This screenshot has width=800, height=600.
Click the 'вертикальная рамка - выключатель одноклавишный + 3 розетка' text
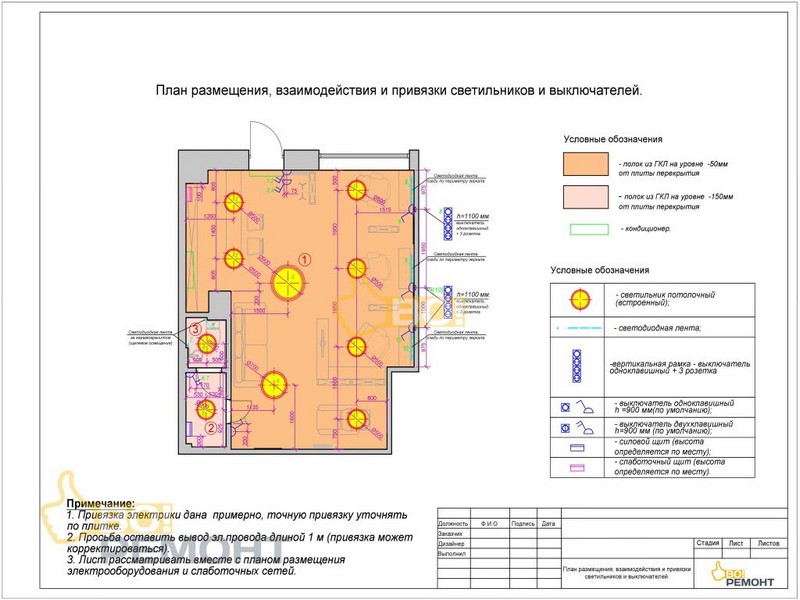tap(680, 367)
